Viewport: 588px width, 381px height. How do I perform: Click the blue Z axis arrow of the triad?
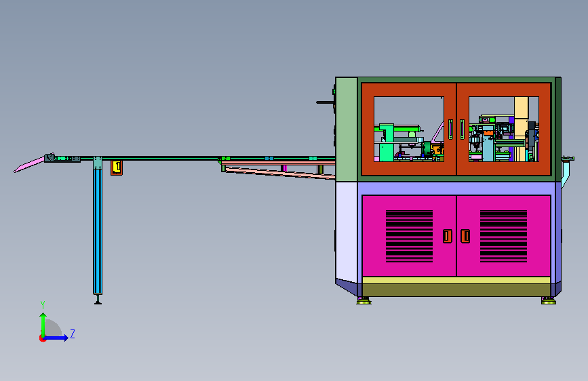[x=56, y=338]
